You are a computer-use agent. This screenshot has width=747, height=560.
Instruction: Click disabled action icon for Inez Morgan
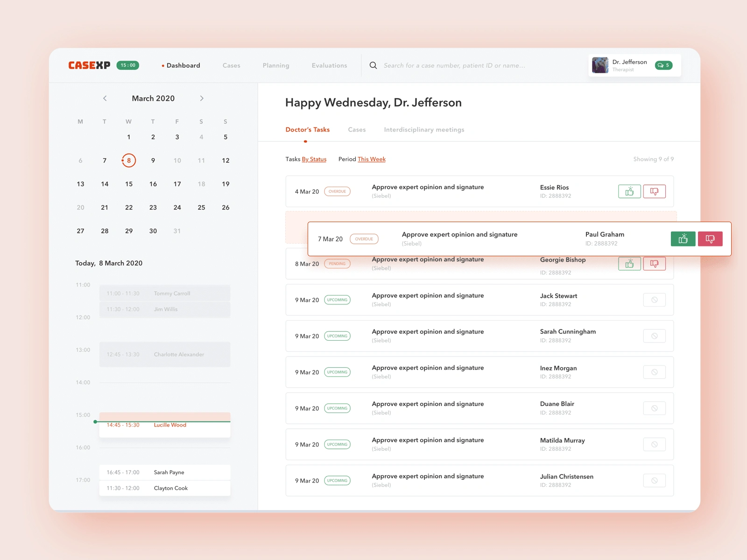(654, 372)
